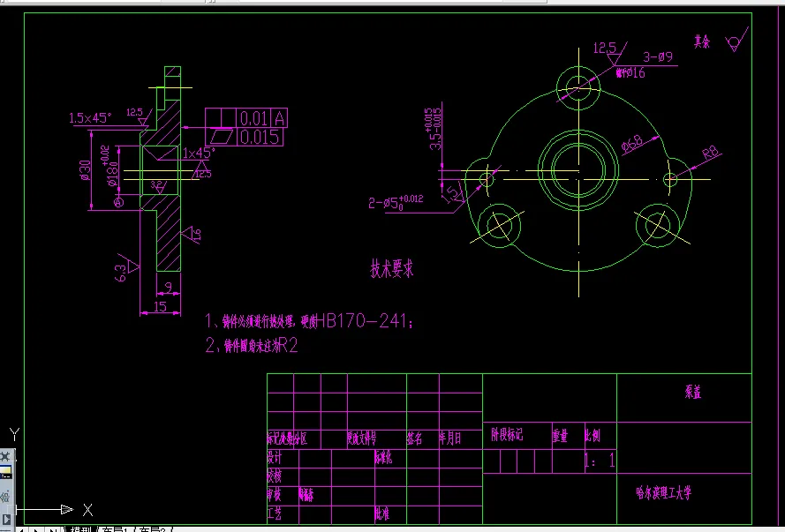Image resolution: width=785 pixels, height=532 pixels.
Task: Click the flyout triangle icon on left toolbar
Action: click(6, 520)
